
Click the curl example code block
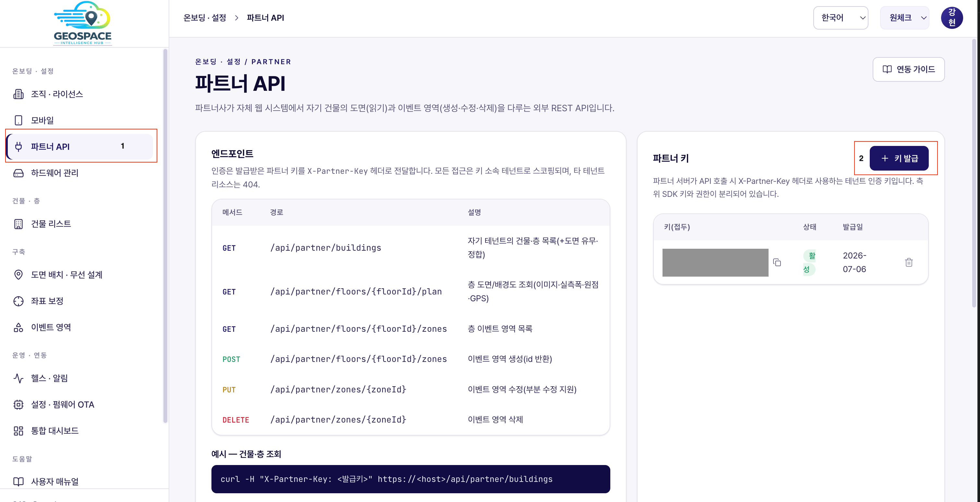click(411, 479)
